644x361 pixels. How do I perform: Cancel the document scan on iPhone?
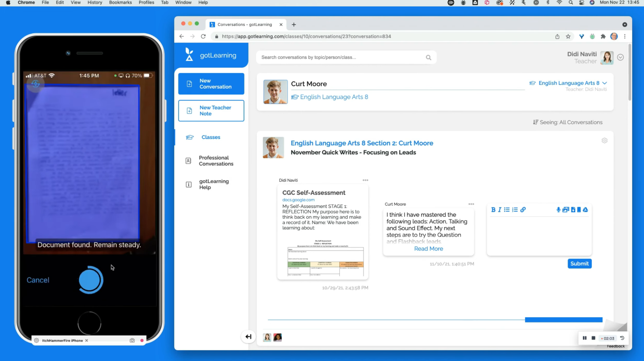pyautogui.click(x=38, y=280)
